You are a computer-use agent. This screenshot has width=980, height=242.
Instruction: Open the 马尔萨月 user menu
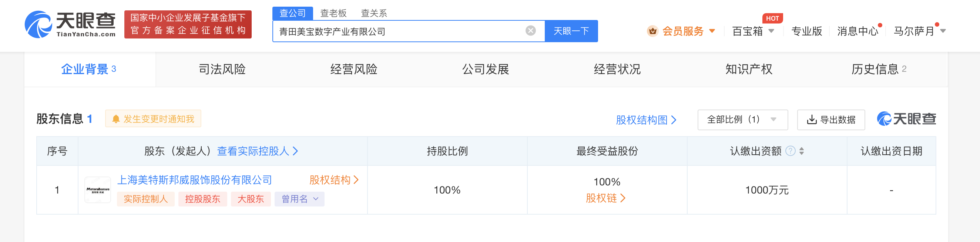point(919,31)
